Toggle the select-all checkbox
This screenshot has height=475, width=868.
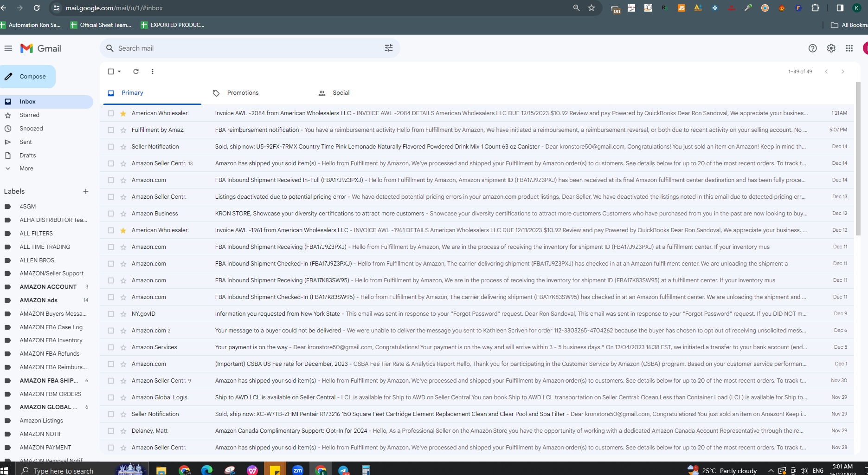[x=110, y=72]
